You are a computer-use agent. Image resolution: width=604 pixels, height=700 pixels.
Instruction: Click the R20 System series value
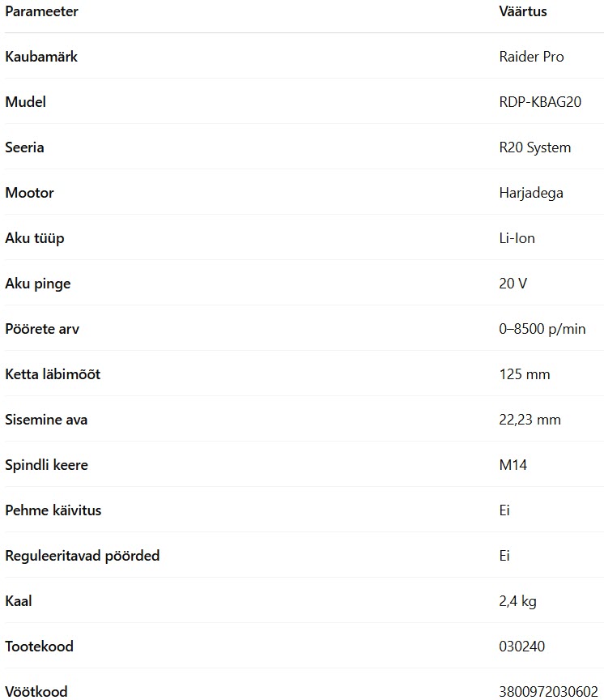pyautogui.click(x=535, y=147)
